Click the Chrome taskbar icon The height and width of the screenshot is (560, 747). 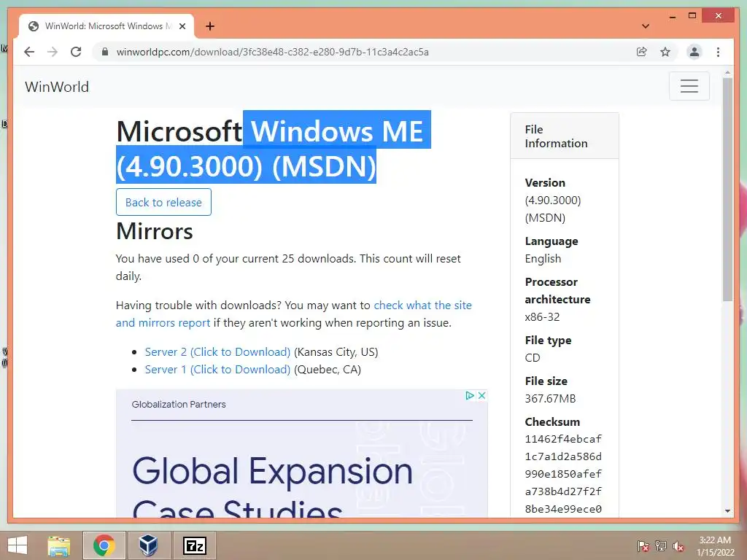point(104,545)
